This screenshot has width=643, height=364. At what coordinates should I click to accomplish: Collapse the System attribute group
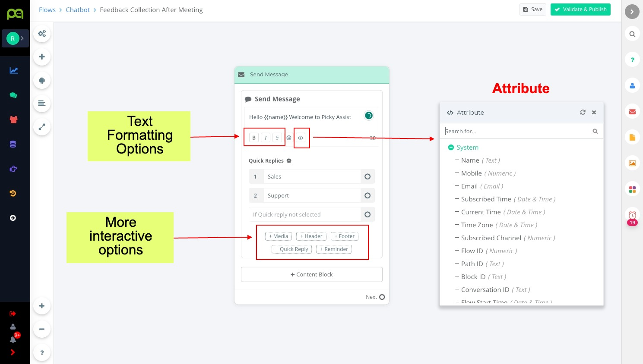451,147
